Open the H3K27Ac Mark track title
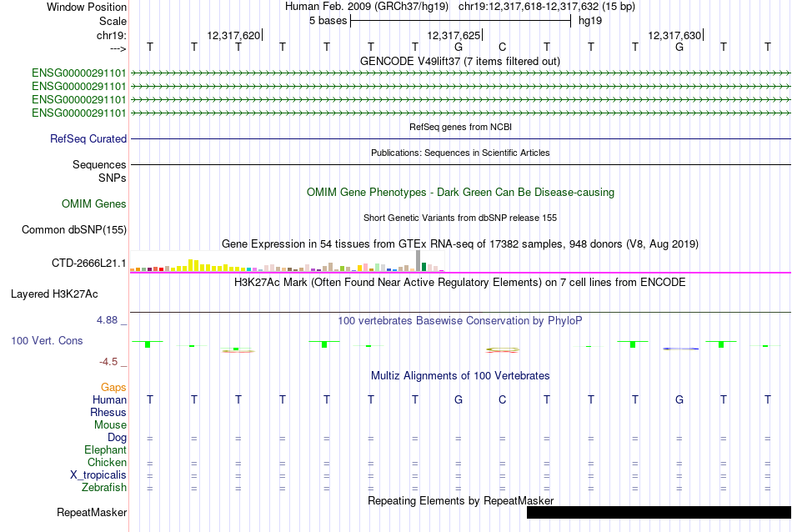The image size is (792, 532). 459,282
